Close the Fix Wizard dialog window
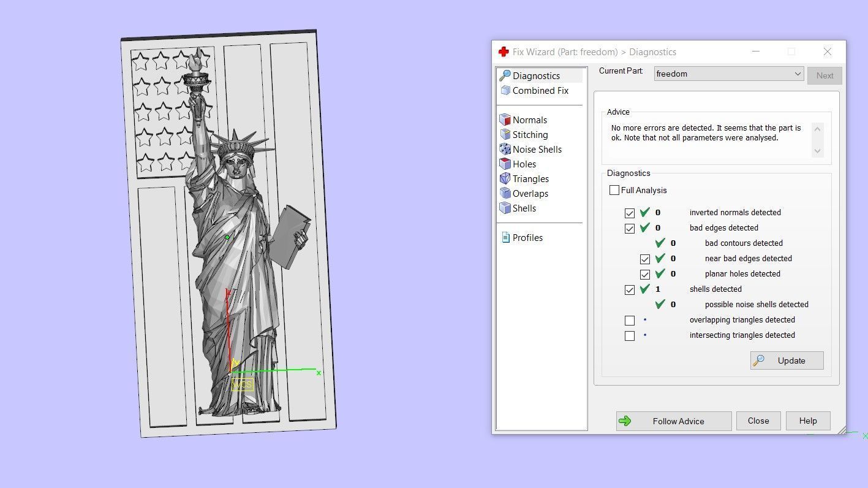 [828, 52]
